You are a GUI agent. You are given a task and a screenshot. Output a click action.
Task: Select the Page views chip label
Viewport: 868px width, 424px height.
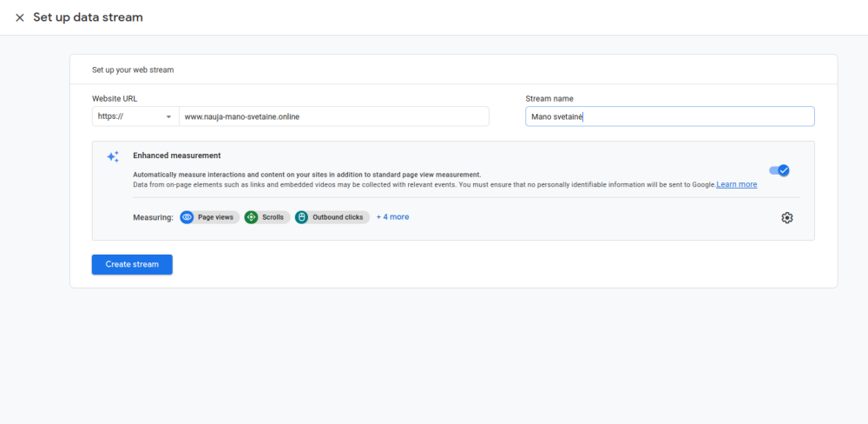coord(215,217)
